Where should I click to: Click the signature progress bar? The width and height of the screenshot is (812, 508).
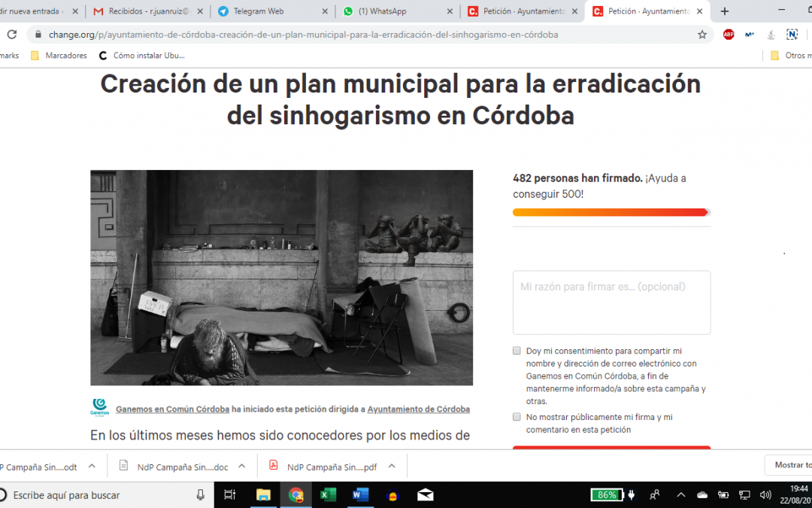click(x=611, y=212)
